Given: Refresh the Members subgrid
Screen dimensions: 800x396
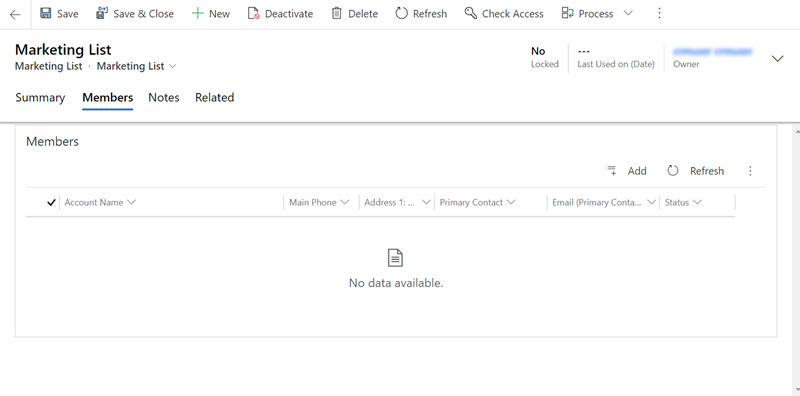Looking at the screenshot, I should [695, 171].
